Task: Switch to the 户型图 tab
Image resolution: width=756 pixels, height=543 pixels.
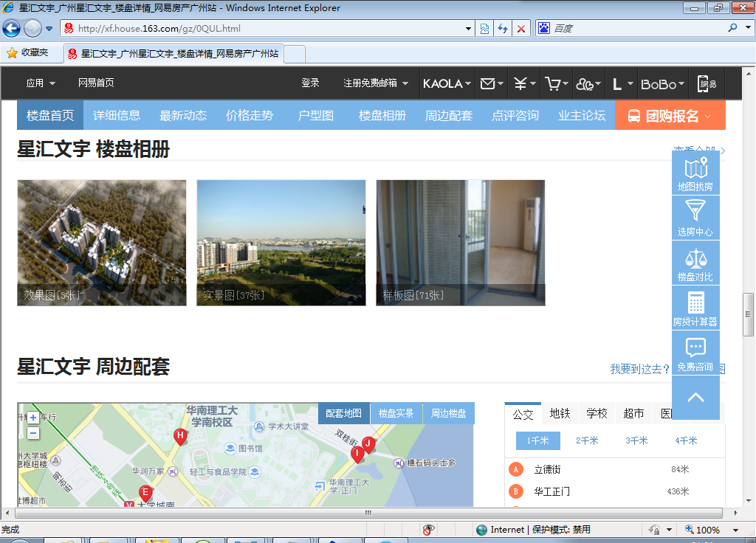Action: click(x=316, y=115)
